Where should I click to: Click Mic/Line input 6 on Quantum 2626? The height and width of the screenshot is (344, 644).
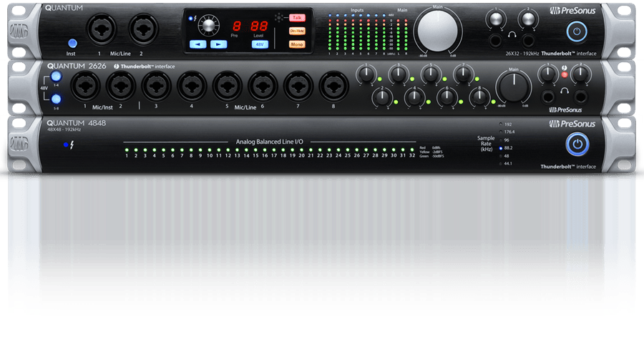coord(263,87)
